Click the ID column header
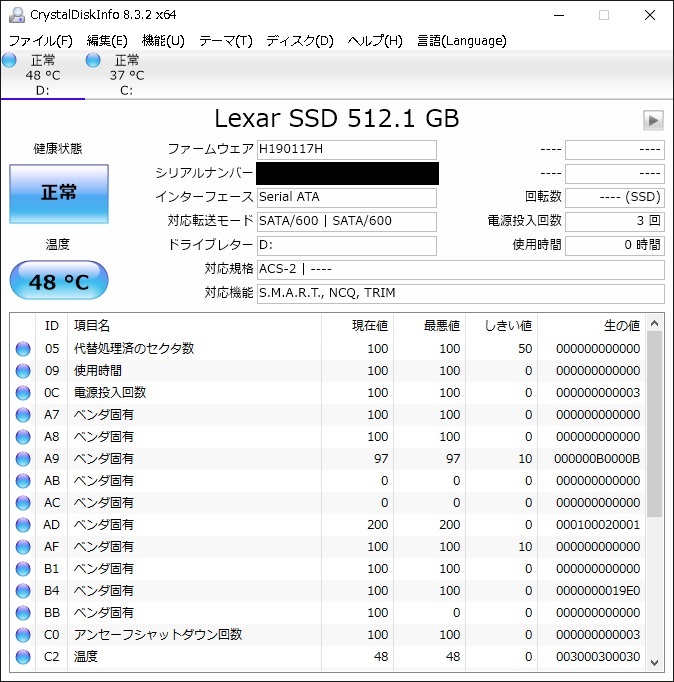This screenshot has width=674, height=682. [x=52, y=325]
